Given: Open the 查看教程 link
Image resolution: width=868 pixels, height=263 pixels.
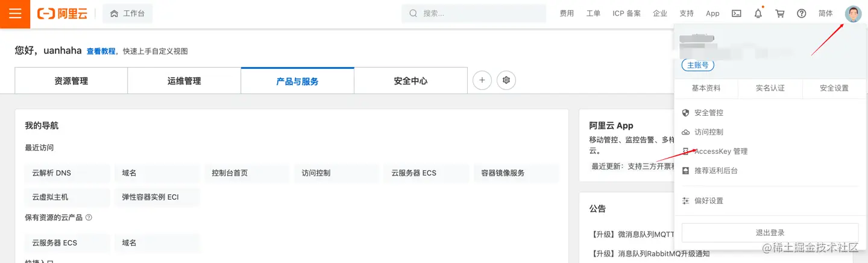Looking at the screenshot, I should (x=101, y=51).
